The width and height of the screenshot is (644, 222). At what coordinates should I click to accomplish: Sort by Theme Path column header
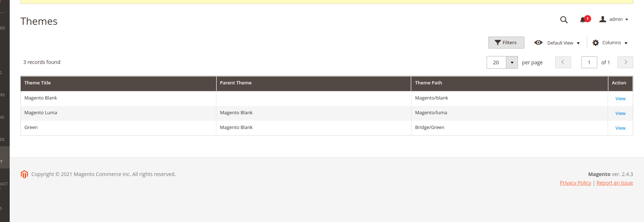pyautogui.click(x=509, y=83)
